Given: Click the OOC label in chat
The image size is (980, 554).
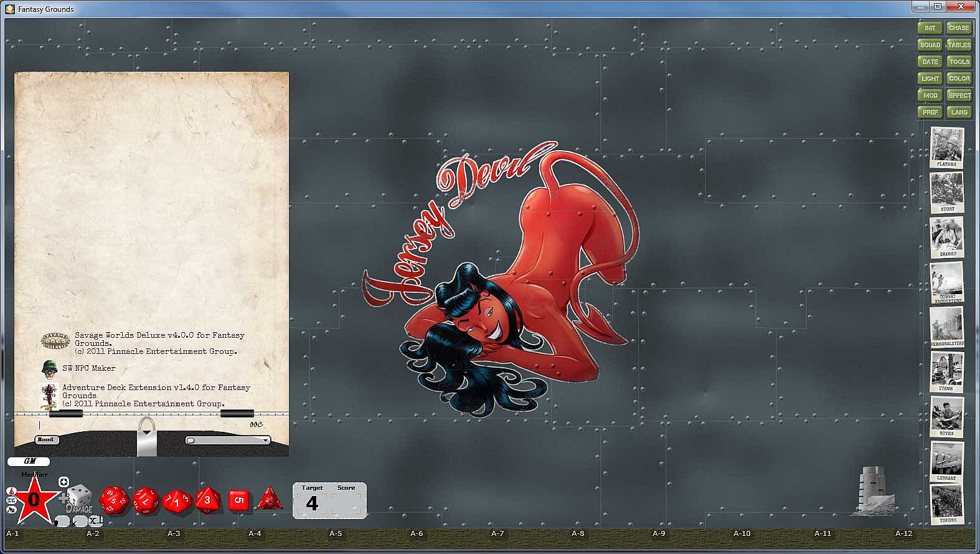Looking at the screenshot, I should (x=257, y=424).
